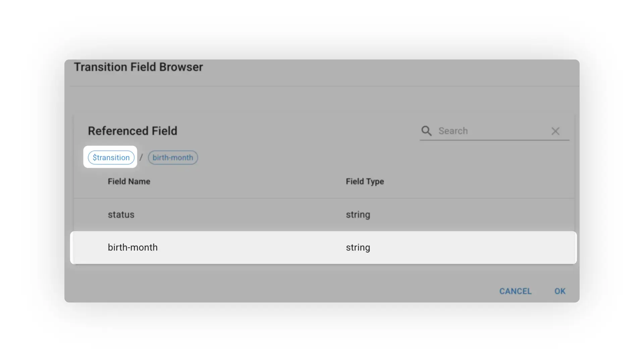Screen dimensions: 644x362
Task: Reset the search field using its clear icon
Action: point(556,131)
